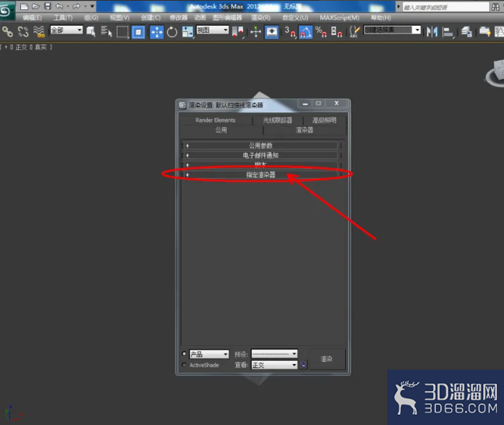504x425 pixels.
Task: Toggle the Select and Move tool
Action: click(x=157, y=32)
